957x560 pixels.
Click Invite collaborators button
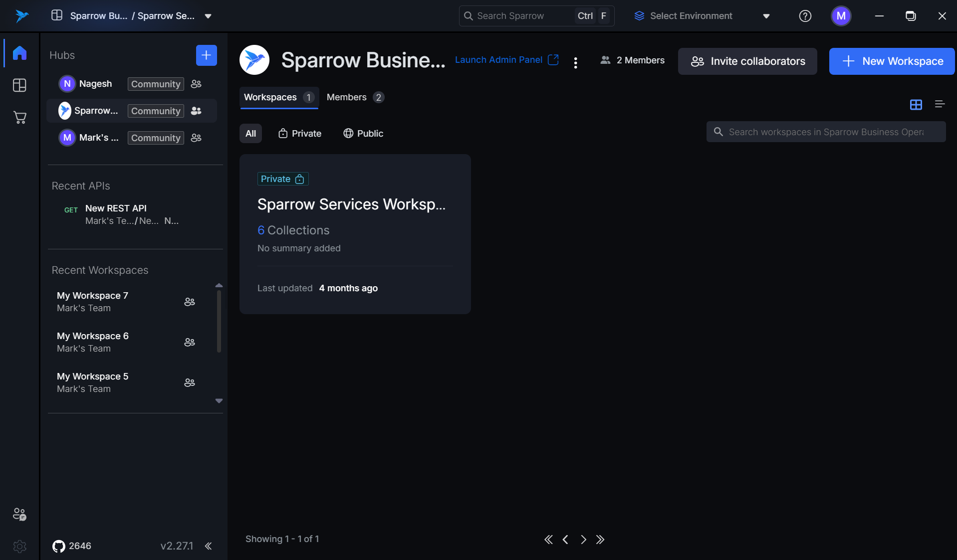(747, 61)
